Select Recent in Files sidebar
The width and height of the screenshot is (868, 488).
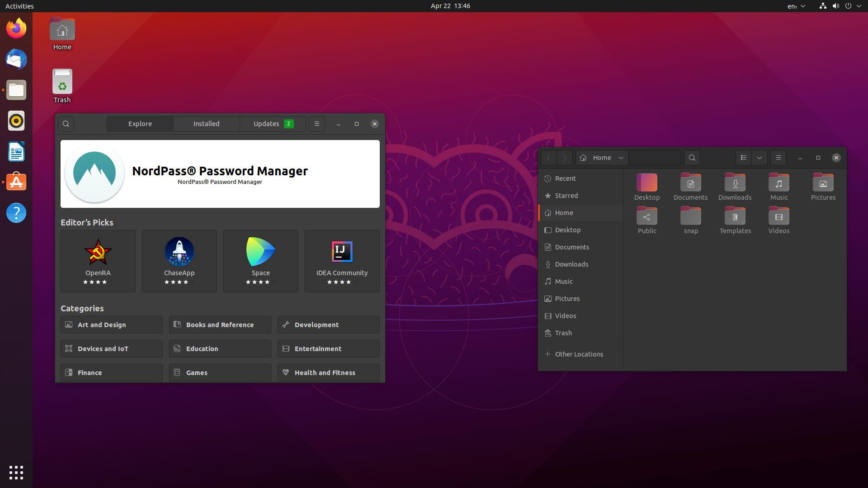[x=580, y=178]
